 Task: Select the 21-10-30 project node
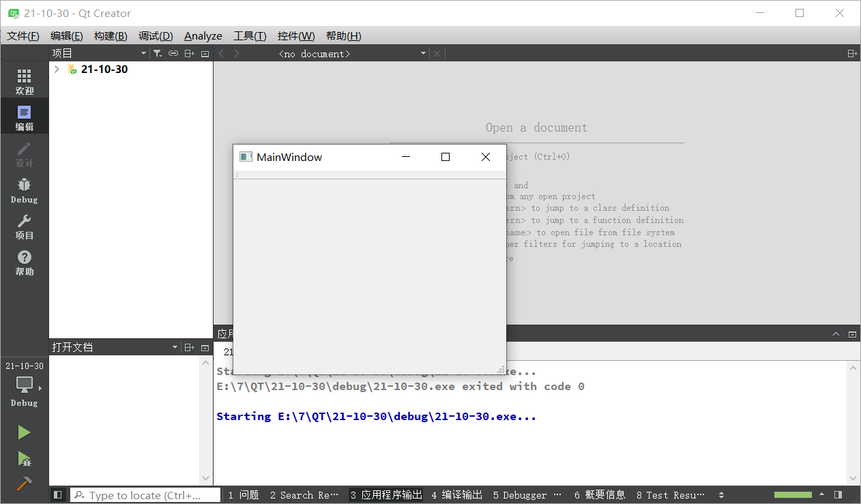pyautogui.click(x=104, y=69)
